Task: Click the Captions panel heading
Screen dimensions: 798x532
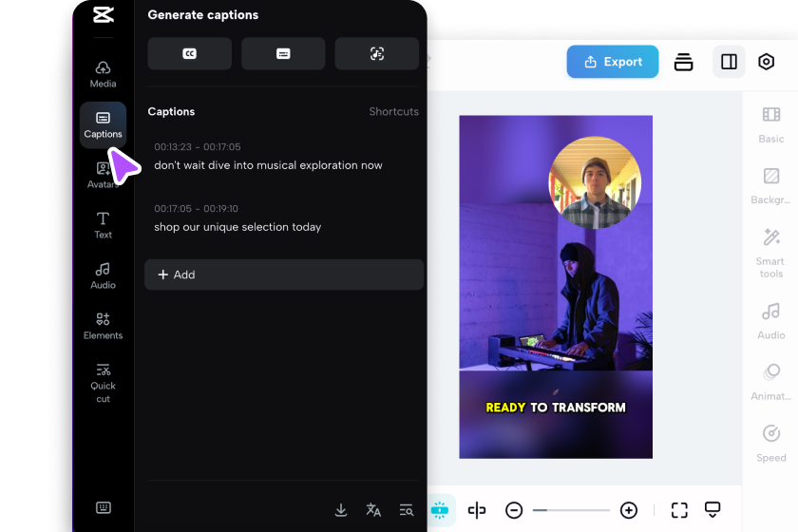Action: click(171, 111)
